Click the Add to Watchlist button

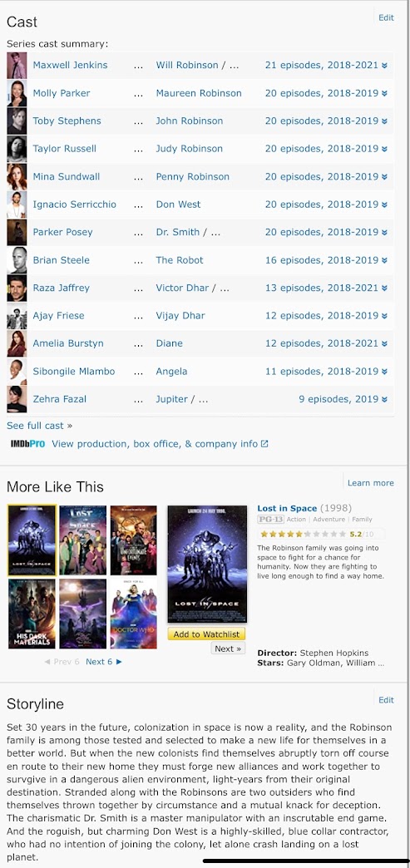pyautogui.click(x=206, y=634)
